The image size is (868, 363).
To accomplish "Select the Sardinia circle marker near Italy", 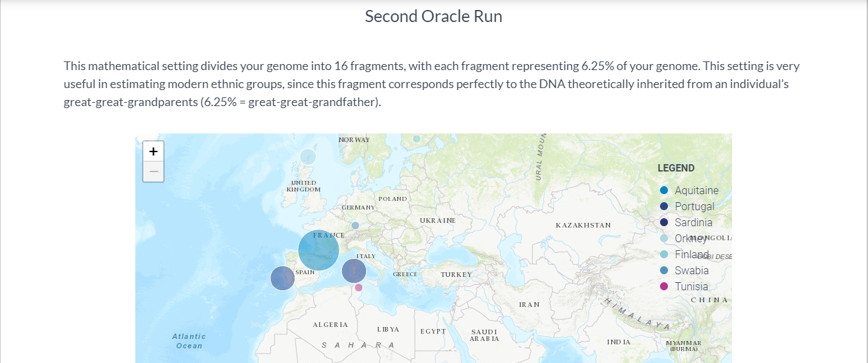I will (354, 271).
